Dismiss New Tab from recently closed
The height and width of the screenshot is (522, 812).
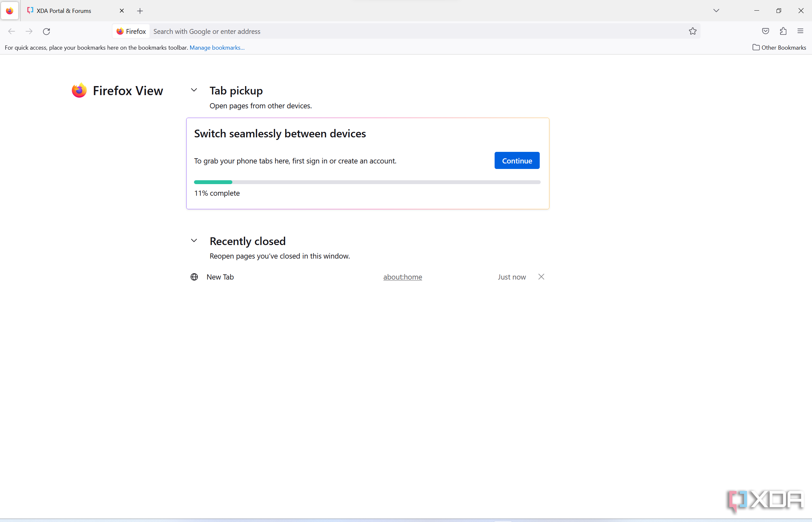(x=541, y=277)
